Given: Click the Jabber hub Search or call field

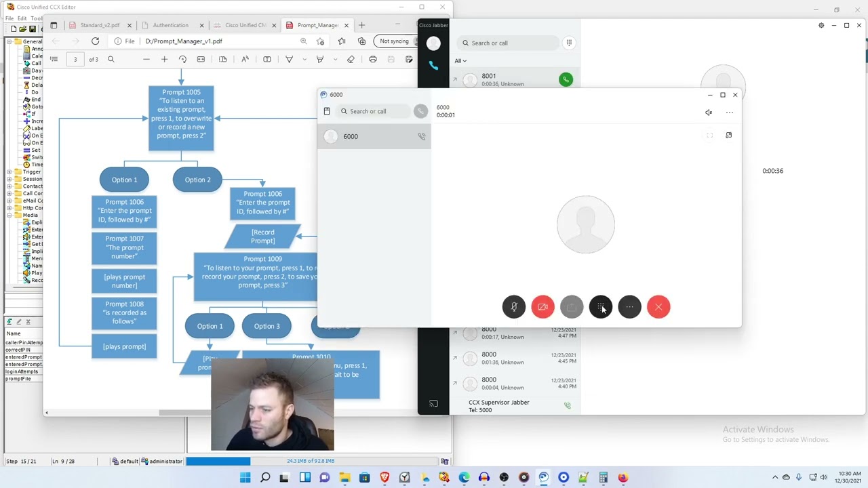Looking at the screenshot, I should [507, 43].
